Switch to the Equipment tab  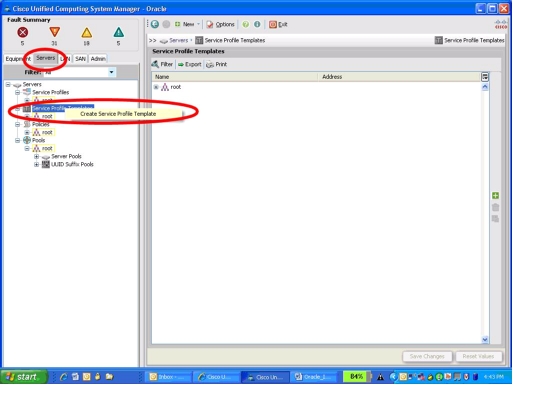click(18, 59)
